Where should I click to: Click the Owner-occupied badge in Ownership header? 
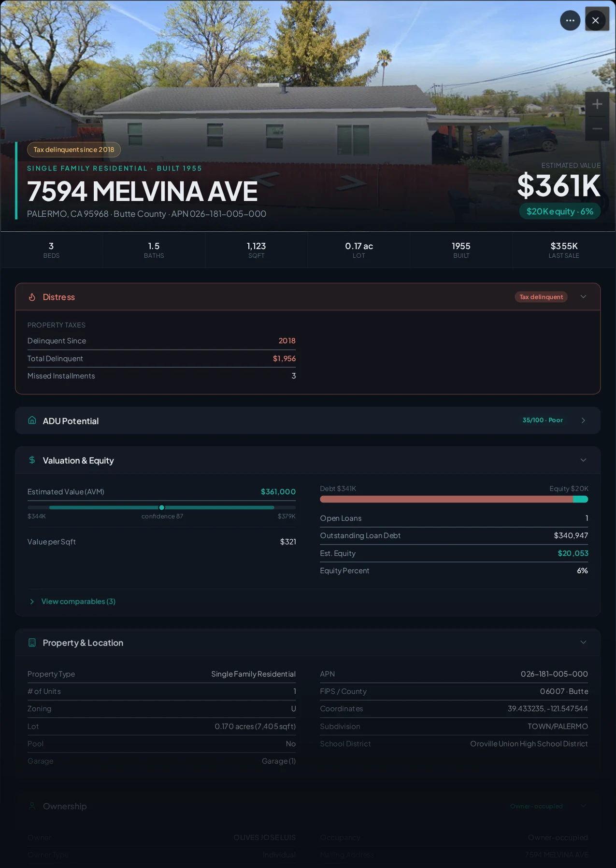click(x=536, y=806)
